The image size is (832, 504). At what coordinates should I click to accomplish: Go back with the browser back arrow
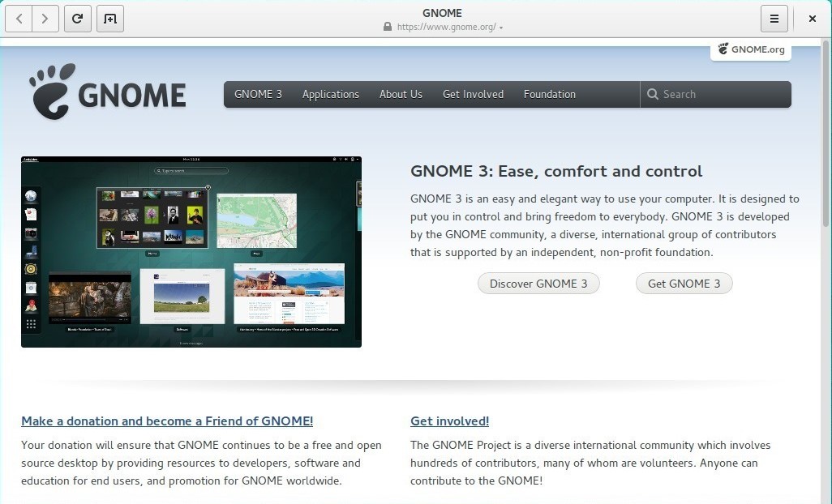(x=19, y=19)
